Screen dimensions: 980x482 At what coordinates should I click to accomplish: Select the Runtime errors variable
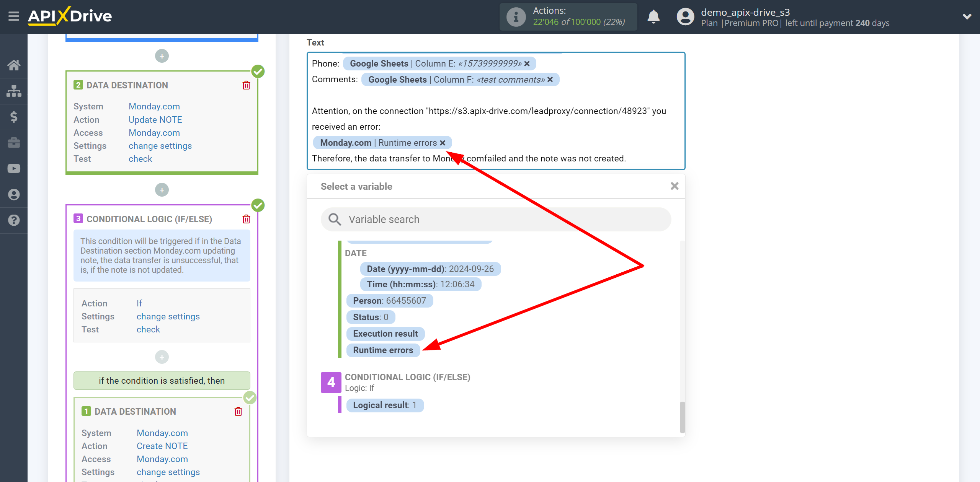[x=384, y=350]
